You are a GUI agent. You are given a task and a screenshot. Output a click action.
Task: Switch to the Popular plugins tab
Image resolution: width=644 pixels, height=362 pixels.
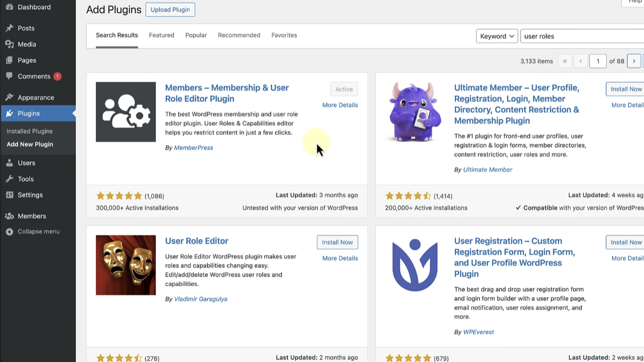click(x=196, y=35)
